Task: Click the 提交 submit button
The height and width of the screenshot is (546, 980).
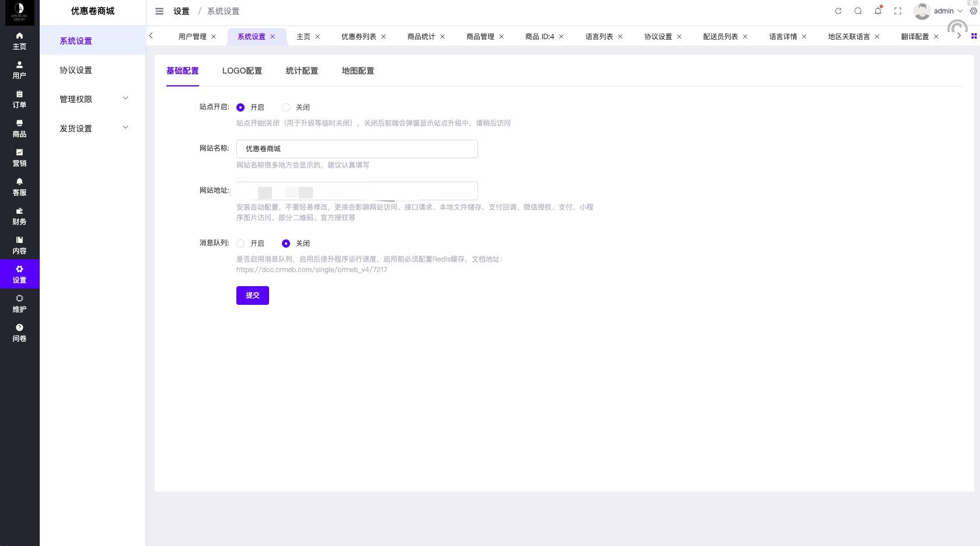Action: pos(252,295)
